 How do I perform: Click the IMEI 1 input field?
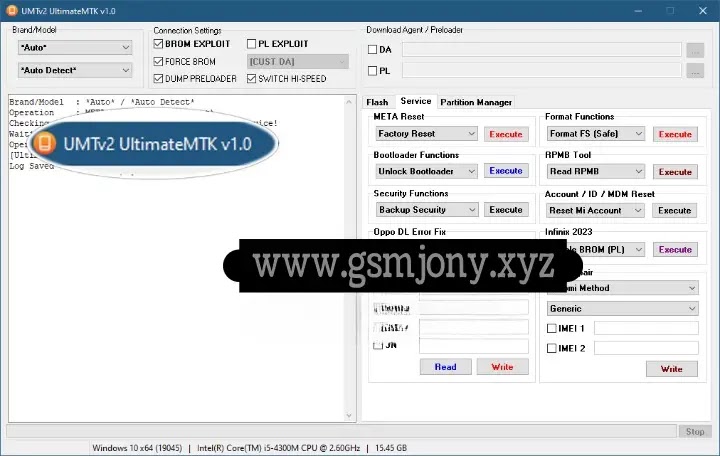click(646, 328)
